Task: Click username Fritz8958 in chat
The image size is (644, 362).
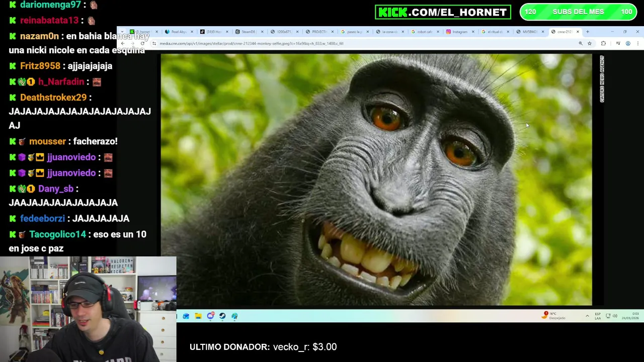Action: [x=40, y=66]
